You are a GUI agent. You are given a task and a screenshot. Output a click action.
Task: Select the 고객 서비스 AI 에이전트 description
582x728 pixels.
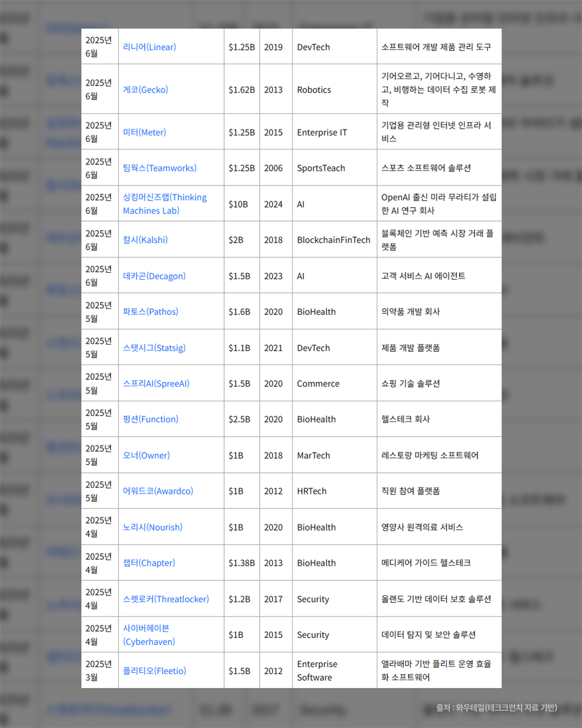pos(423,276)
